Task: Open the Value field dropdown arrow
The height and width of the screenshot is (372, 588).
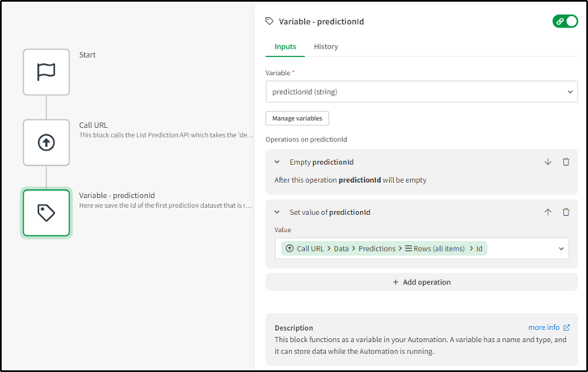Action: [x=562, y=248]
